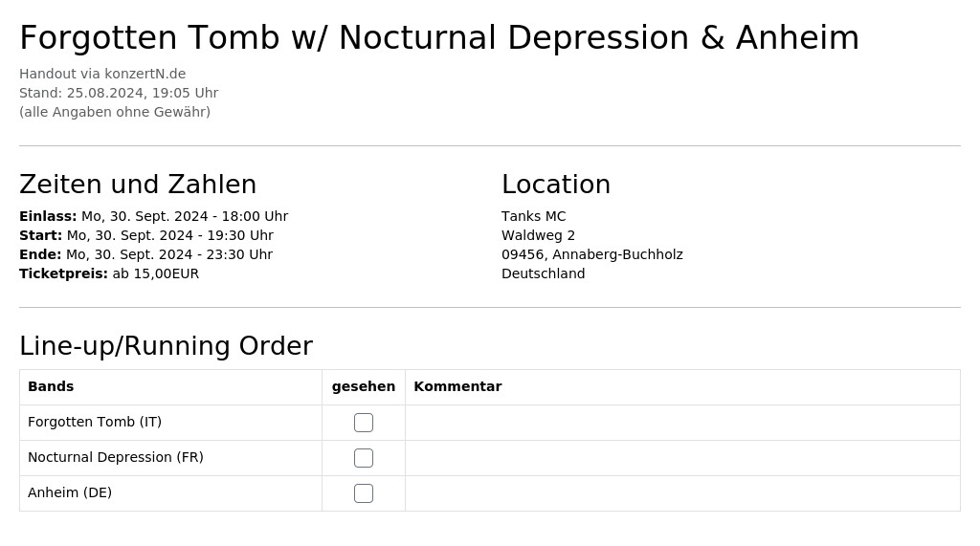Image resolution: width=980 pixels, height=546 pixels.
Task: Click the Line-up/Running Order heading
Action: tap(166, 346)
